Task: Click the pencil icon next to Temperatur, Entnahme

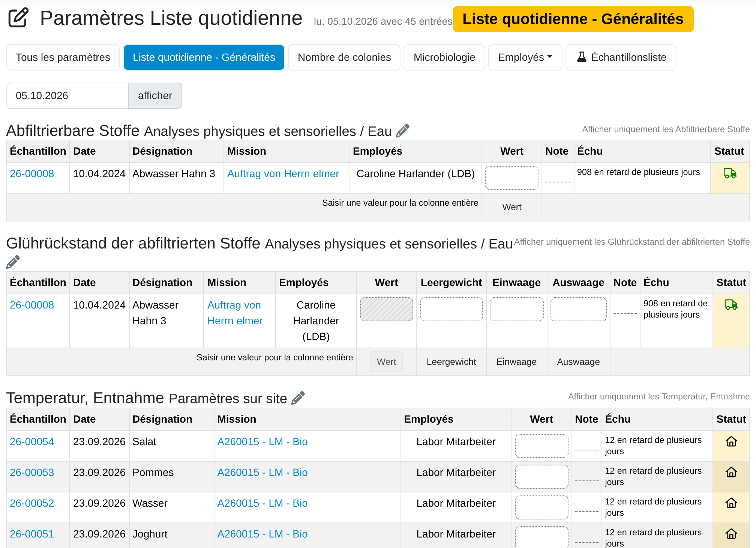Action: (x=298, y=398)
